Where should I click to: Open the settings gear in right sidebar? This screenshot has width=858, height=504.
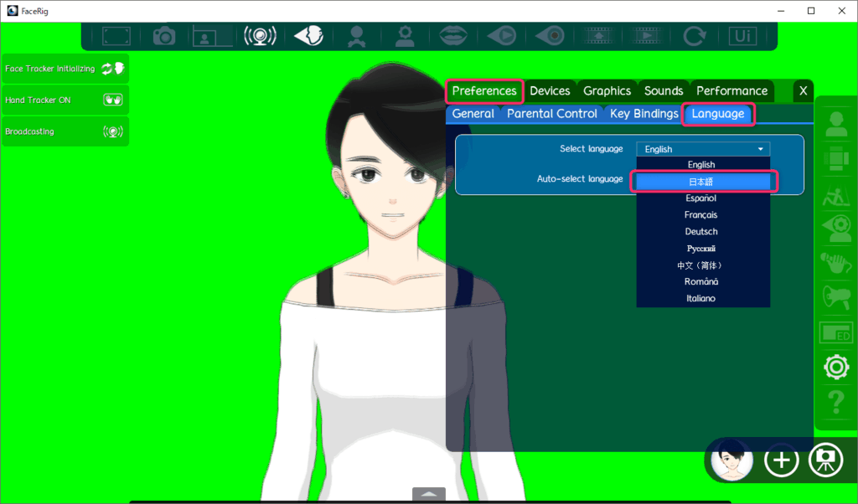coord(835,367)
